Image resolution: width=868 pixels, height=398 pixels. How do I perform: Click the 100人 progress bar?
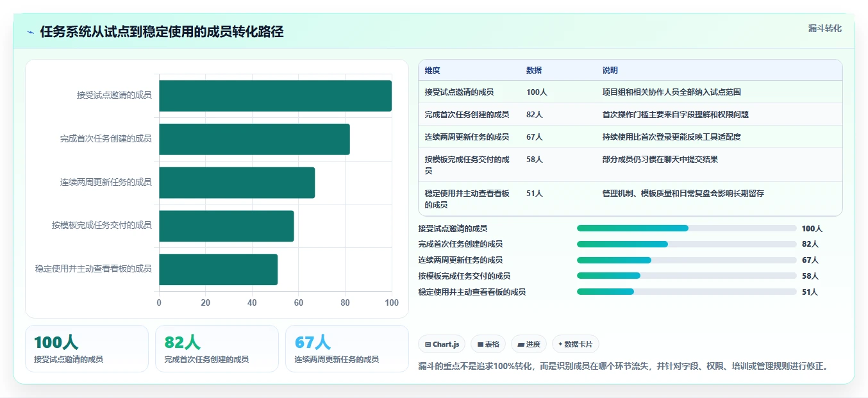(687, 228)
